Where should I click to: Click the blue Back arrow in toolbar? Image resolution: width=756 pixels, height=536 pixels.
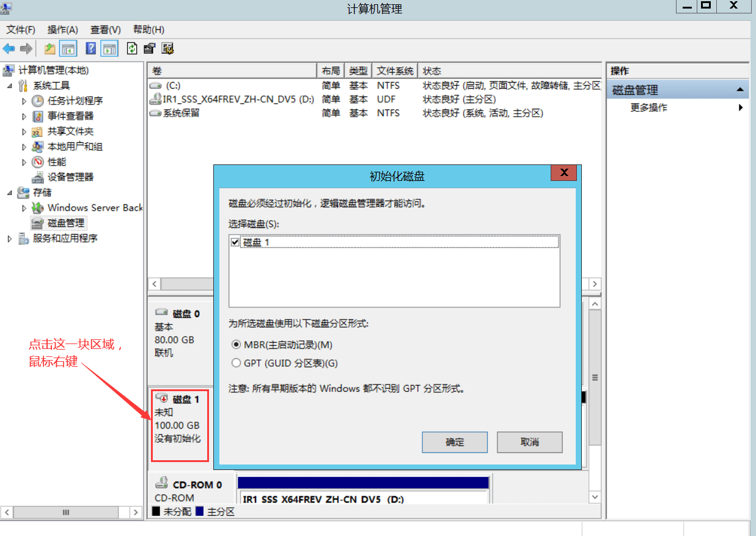click(9, 49)
